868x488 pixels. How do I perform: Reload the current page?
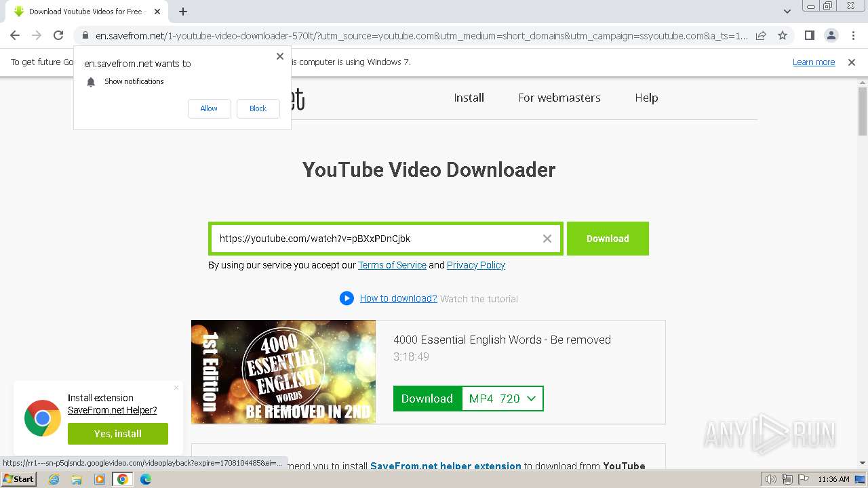[58, 35]
